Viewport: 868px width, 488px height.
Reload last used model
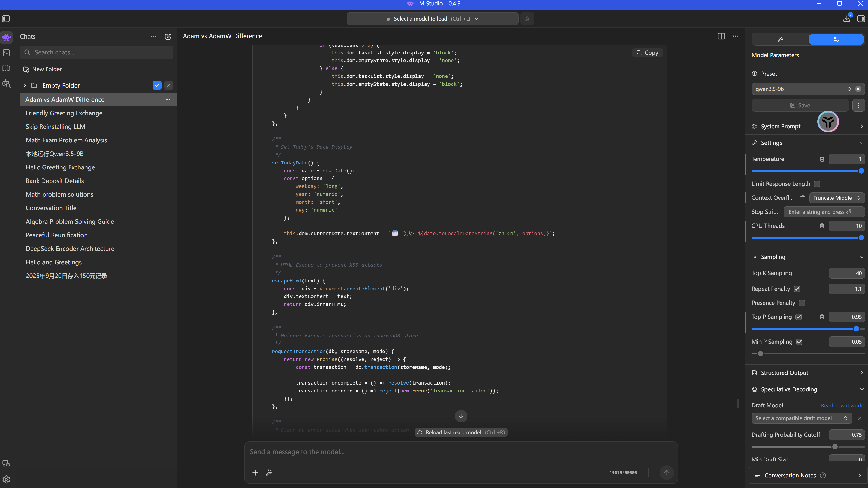coord(461,432)
